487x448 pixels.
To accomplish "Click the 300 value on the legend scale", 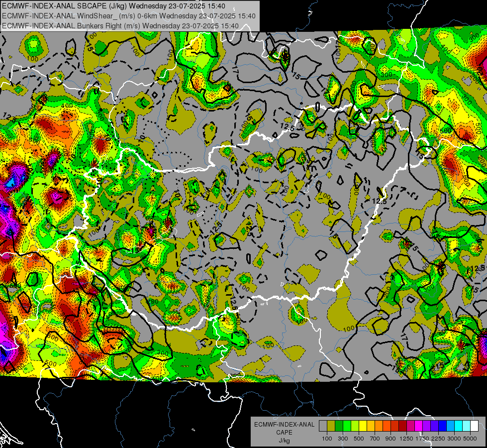I will [343, 439].
